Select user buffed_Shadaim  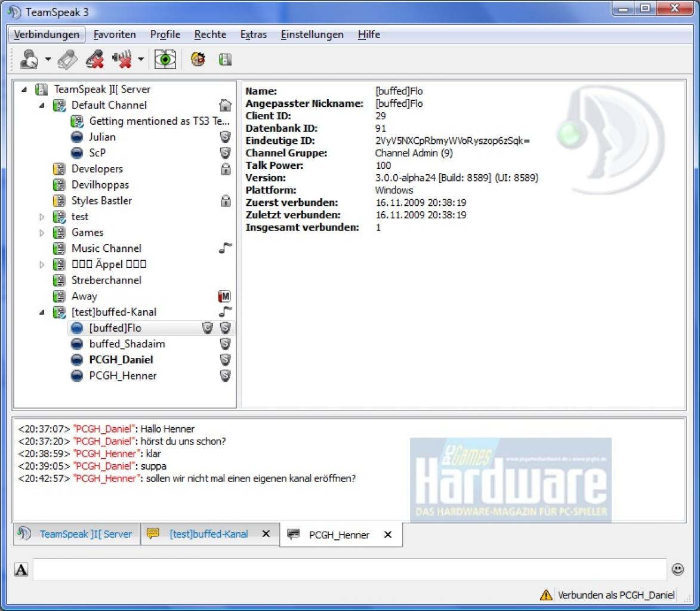click(x=127, y=344)
